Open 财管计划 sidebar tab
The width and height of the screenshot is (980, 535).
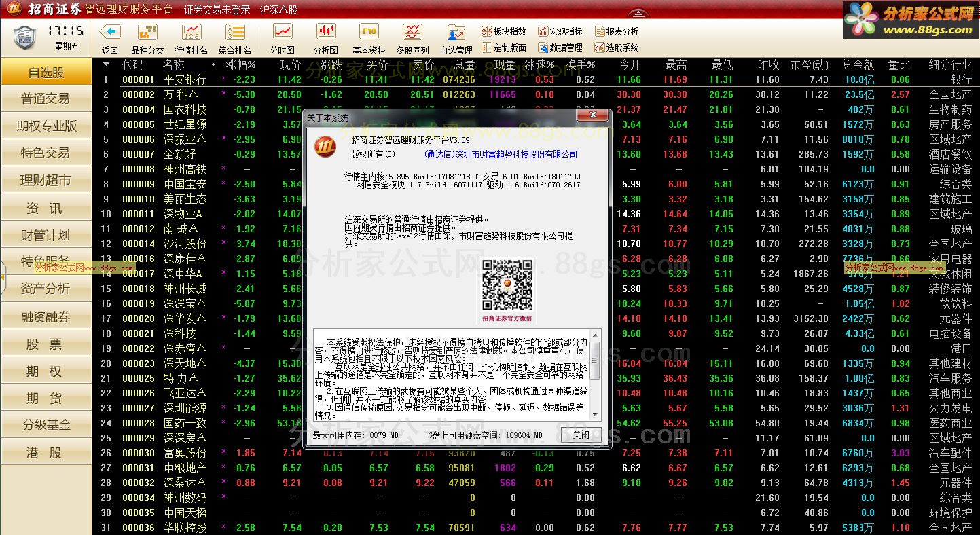pos(46,235)
